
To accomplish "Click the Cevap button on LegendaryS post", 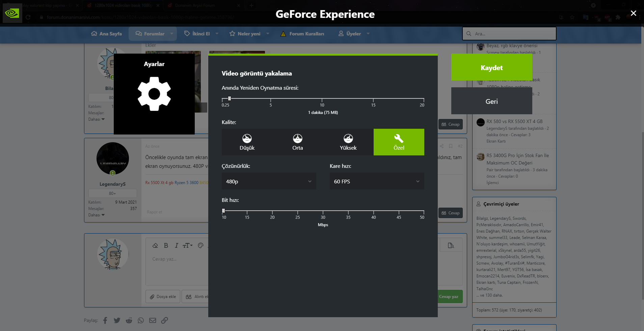I will click(451, 213).
